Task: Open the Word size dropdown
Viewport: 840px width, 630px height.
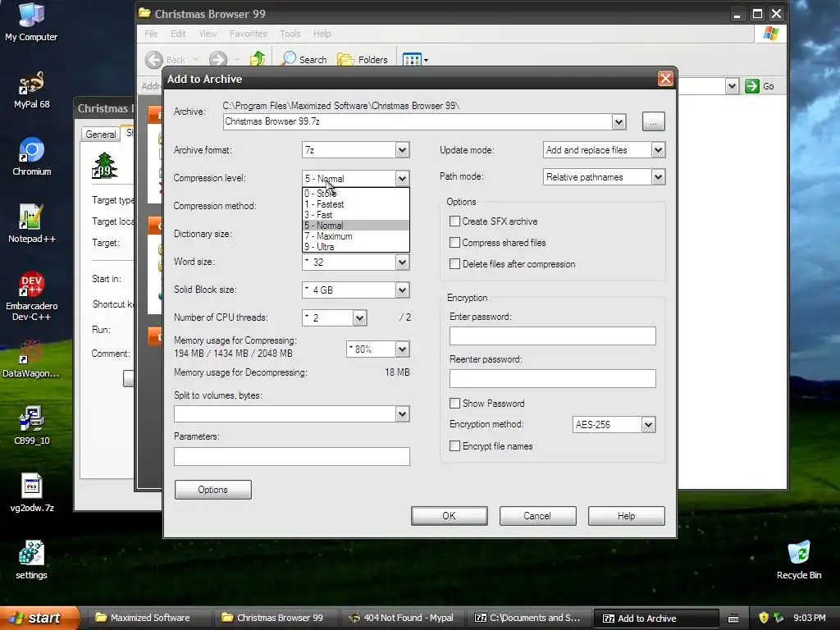Action: tap(402, 262)
